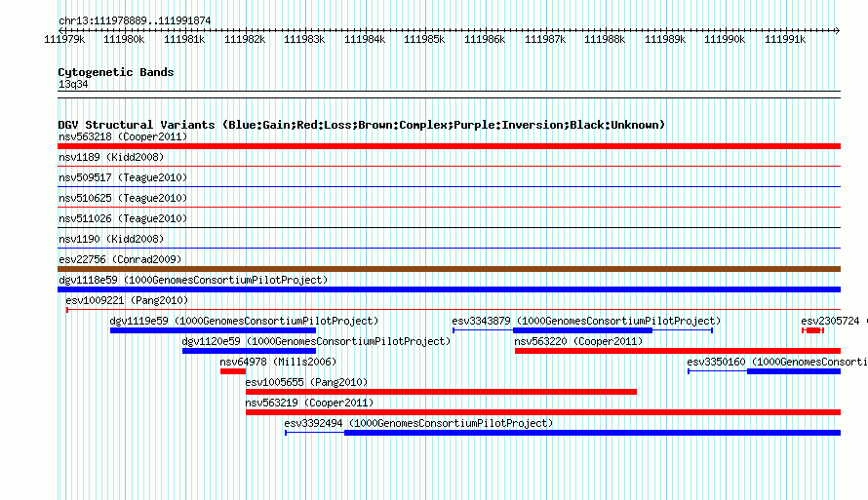Click the 111987k ruler tick label
The image size is (868, 500).
(x=545, y=39)
